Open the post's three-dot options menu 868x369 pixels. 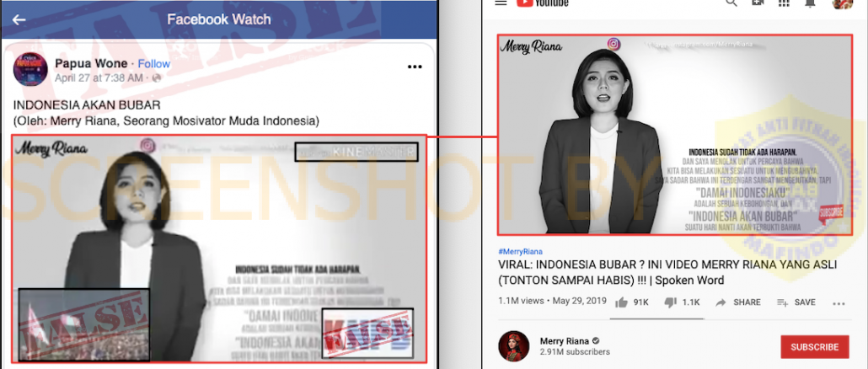point(415,67)
